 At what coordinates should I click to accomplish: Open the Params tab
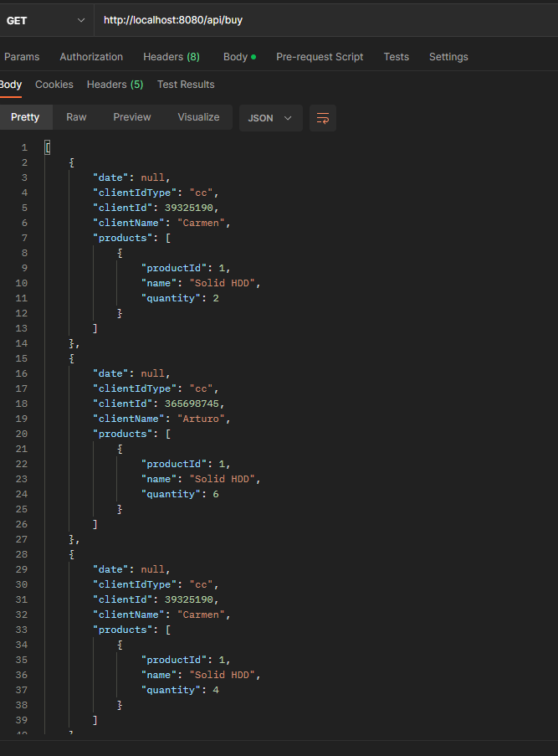coord(22,57)
